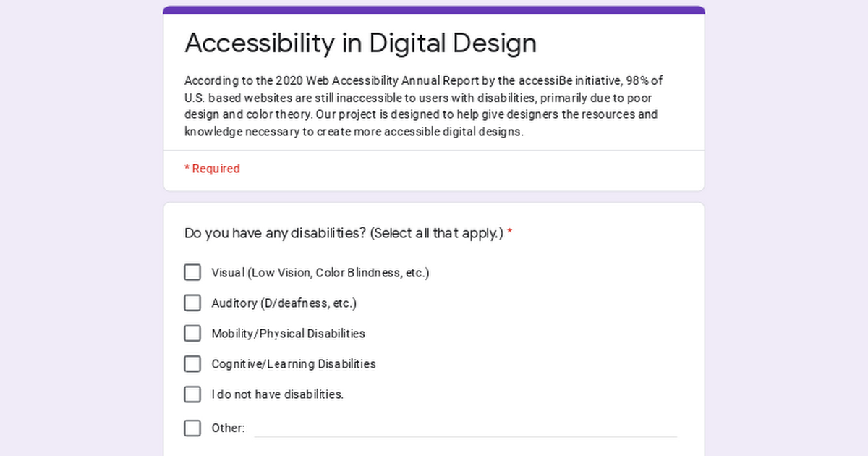Click the lavender page background beside the form
This screenshot has width=868, height=456.
80,228
